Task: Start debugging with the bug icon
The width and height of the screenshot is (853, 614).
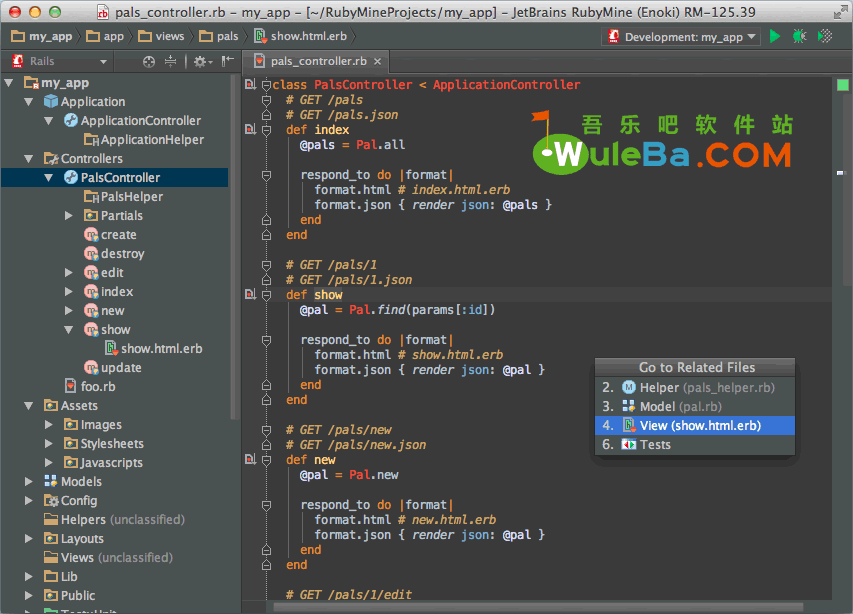Action: point(800,36)
